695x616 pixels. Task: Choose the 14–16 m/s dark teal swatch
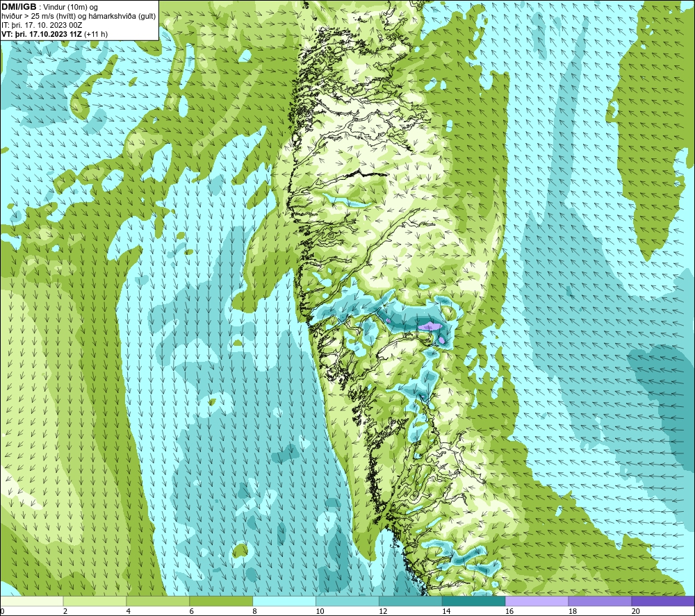coord(474,601)
